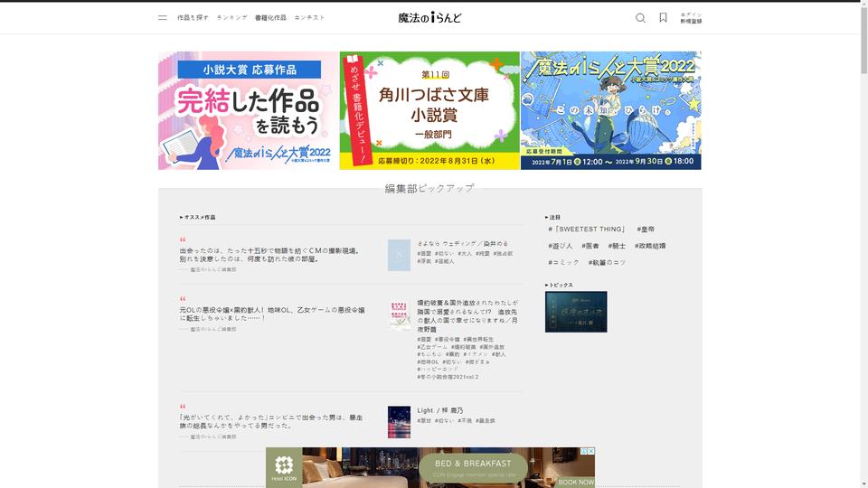Screen dimensions: 868x488
Task: Click the ログイン link
Action: pyautogui.click(x=691, y=14)
